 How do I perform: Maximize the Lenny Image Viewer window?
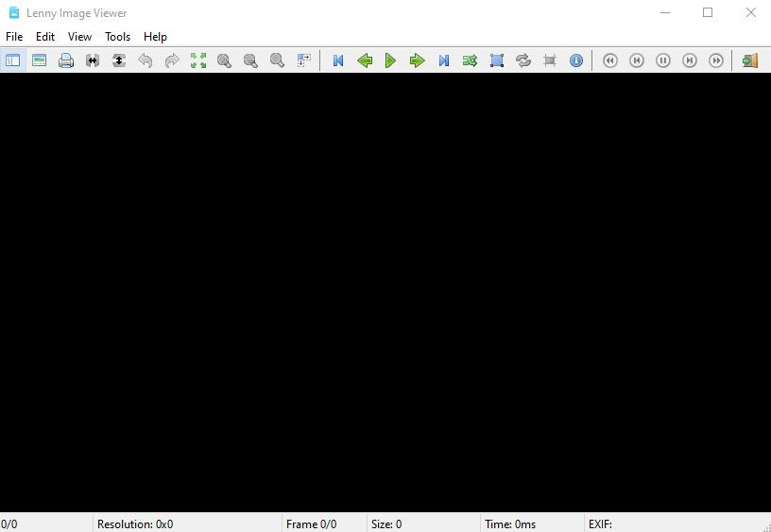pyautogui.click(x=708, y=13)
